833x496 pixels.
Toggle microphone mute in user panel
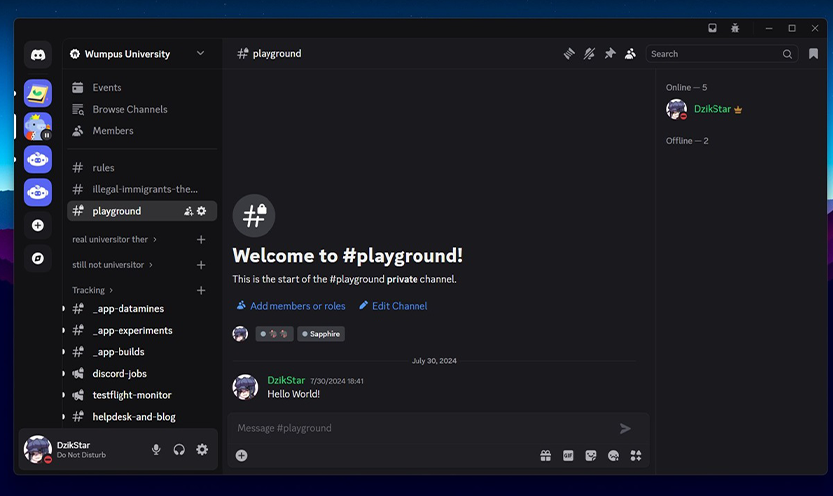[x=156, y=449]
